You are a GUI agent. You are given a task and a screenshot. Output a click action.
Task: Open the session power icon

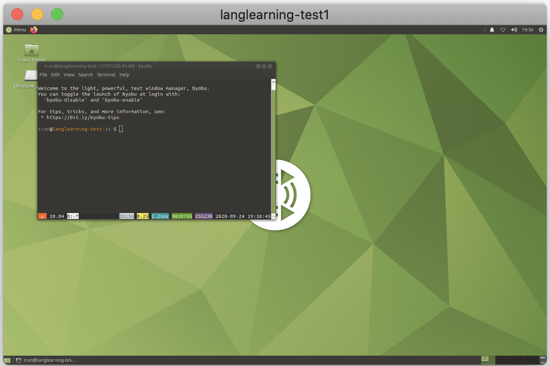541,30
